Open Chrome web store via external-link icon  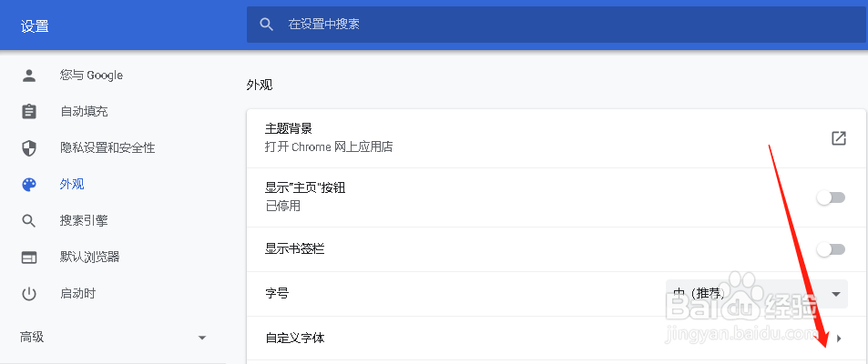pos(839,138)
